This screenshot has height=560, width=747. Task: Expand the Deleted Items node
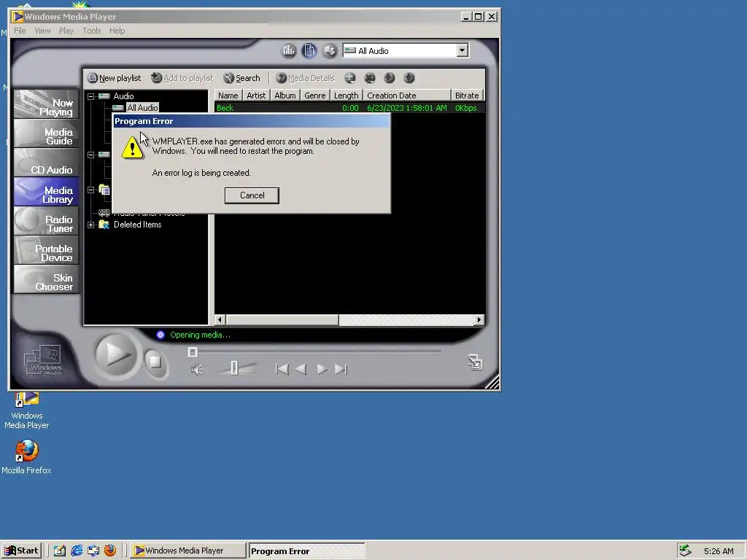point(90,225)
